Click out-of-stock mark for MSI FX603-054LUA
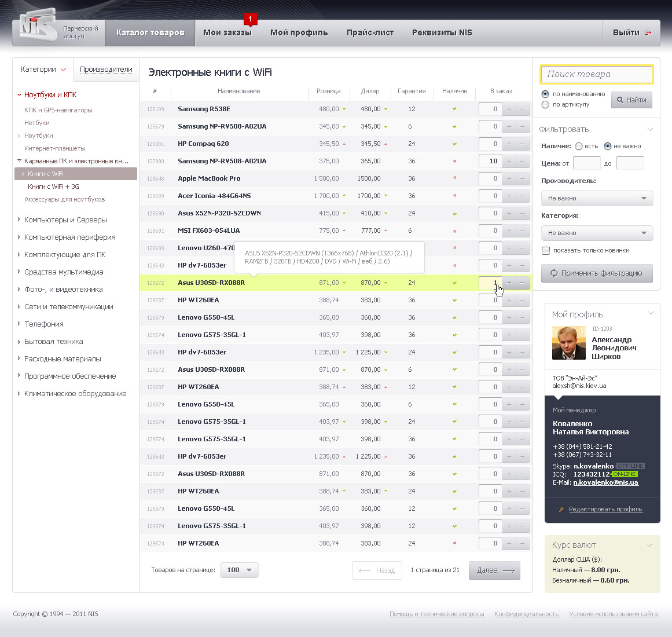 (455, 230)
